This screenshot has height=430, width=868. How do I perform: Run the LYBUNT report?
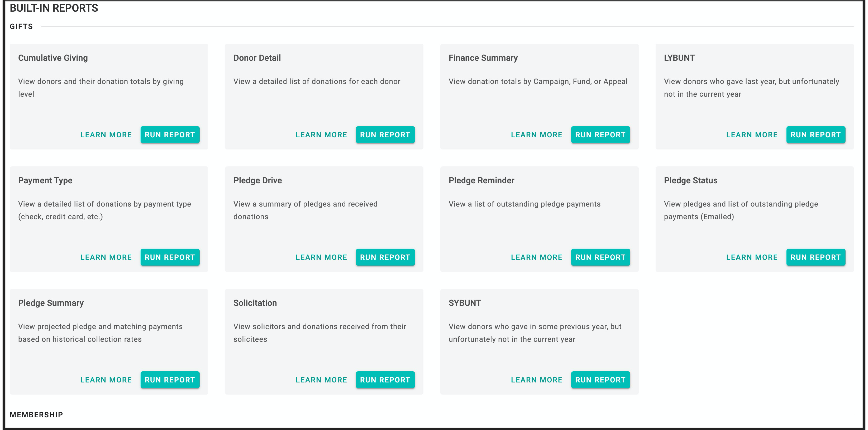pos(816,134)
